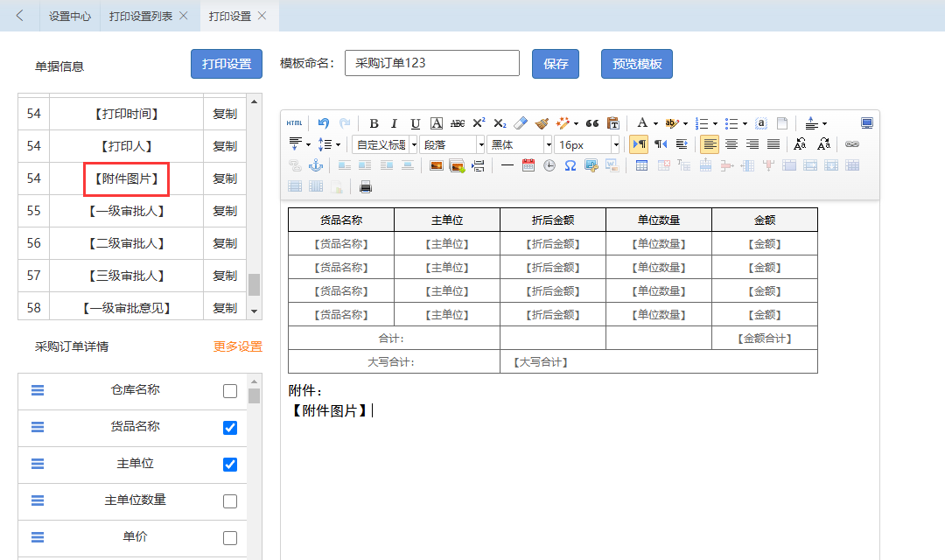Insert a table using the table icon
This screenshot has height=560, width=945.
(x=641, y=165)
